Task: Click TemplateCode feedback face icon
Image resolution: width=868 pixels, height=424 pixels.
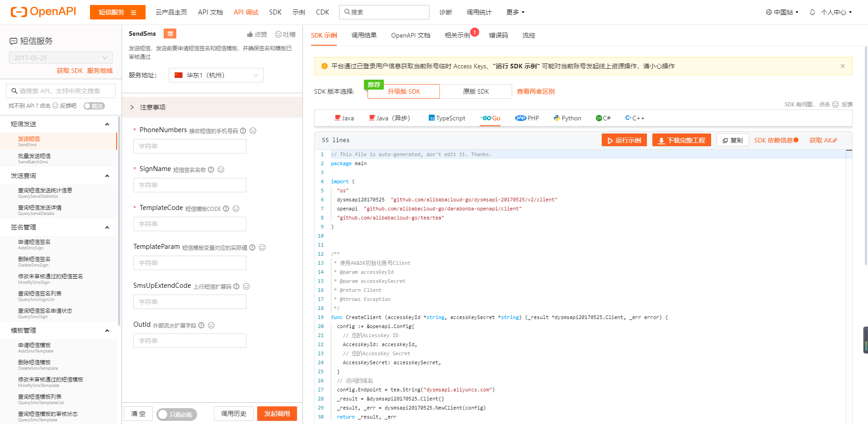Action: 236,209
